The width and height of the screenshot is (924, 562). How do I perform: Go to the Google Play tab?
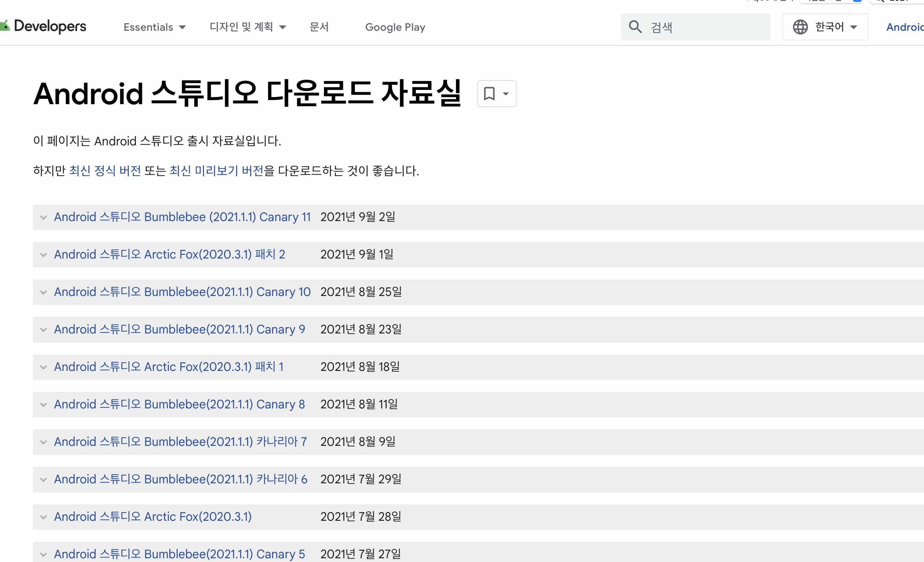[x=395, y=27]
